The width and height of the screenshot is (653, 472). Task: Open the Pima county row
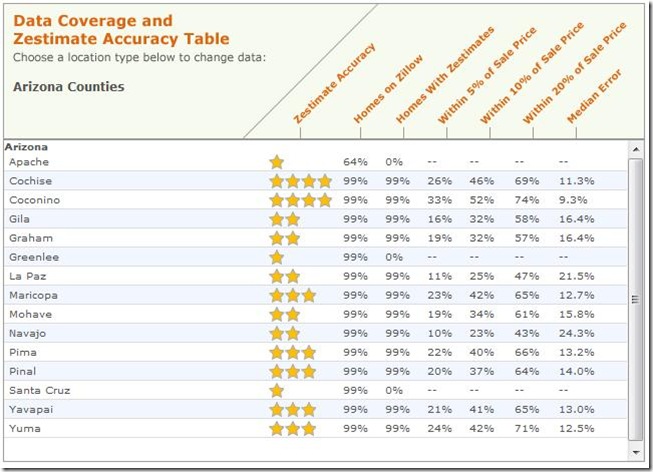point(315,352)
